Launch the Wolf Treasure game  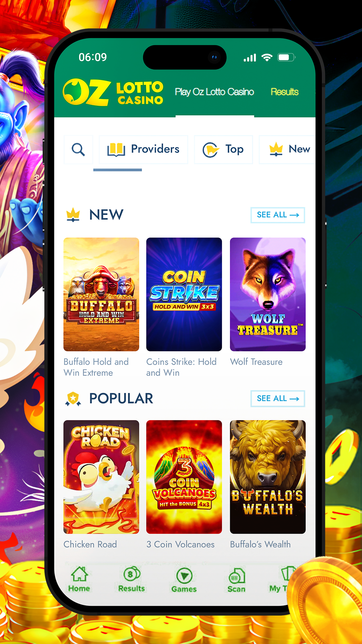[x=268, y=294]
